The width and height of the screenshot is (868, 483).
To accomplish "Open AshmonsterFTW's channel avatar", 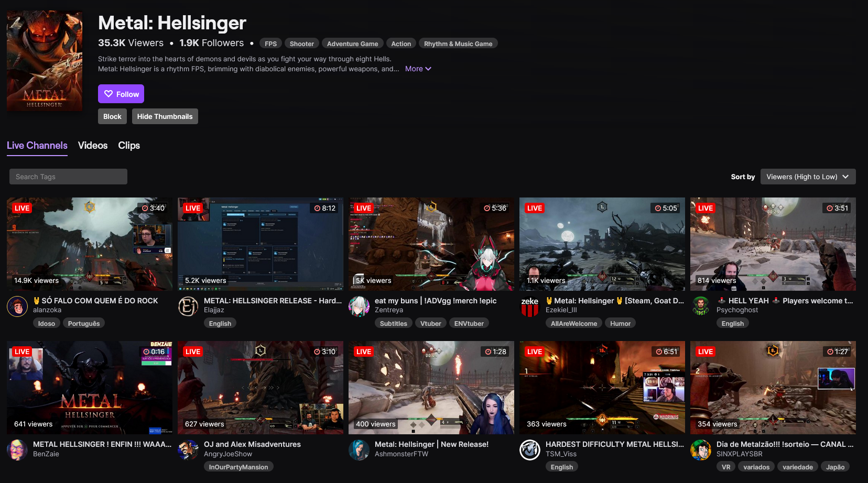I will click(x=359, y=449).
